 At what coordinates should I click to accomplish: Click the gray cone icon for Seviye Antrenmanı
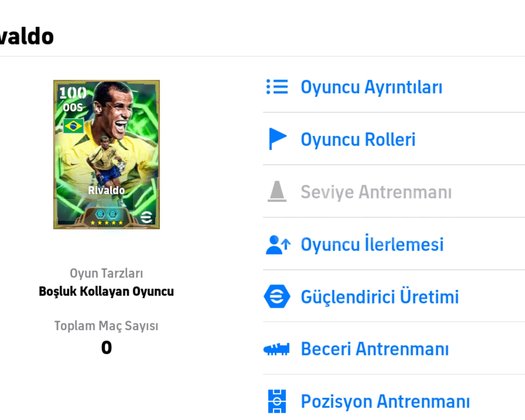click(x=277, y=192)
